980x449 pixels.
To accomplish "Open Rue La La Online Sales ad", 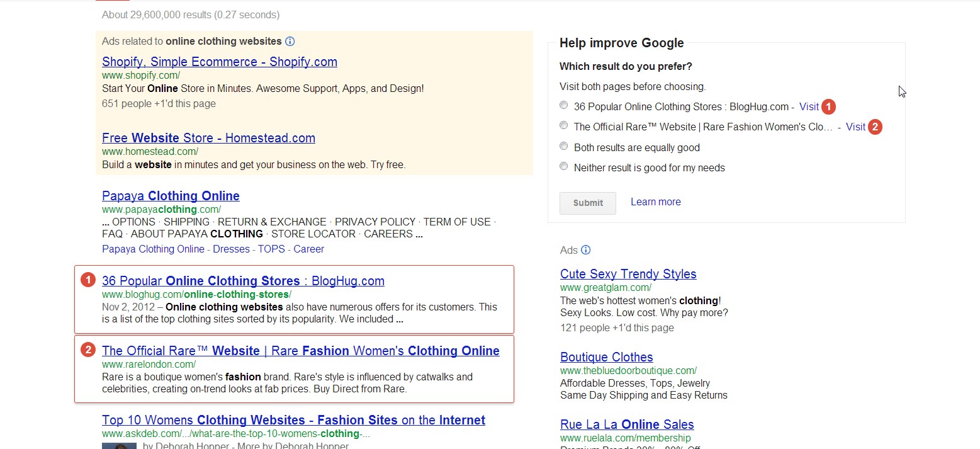I will 627,424.
